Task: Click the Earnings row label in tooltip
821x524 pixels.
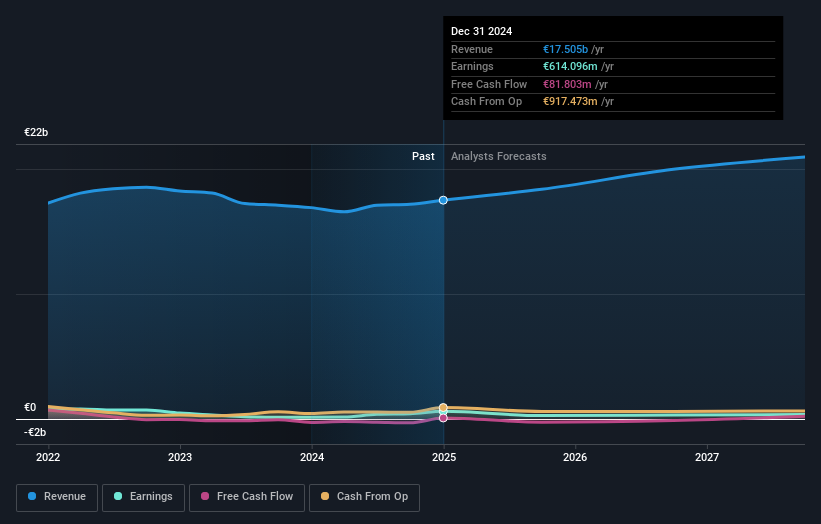Action: 472,66
